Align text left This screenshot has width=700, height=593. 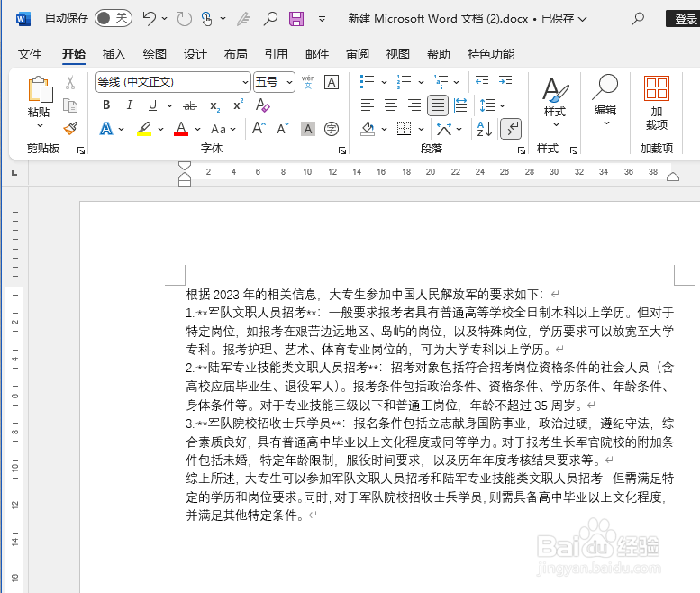tap(368, 105)
